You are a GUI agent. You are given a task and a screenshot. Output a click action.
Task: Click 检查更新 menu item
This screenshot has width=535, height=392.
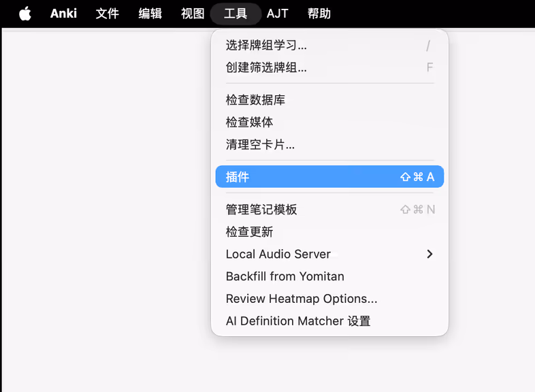coord(329,231)
